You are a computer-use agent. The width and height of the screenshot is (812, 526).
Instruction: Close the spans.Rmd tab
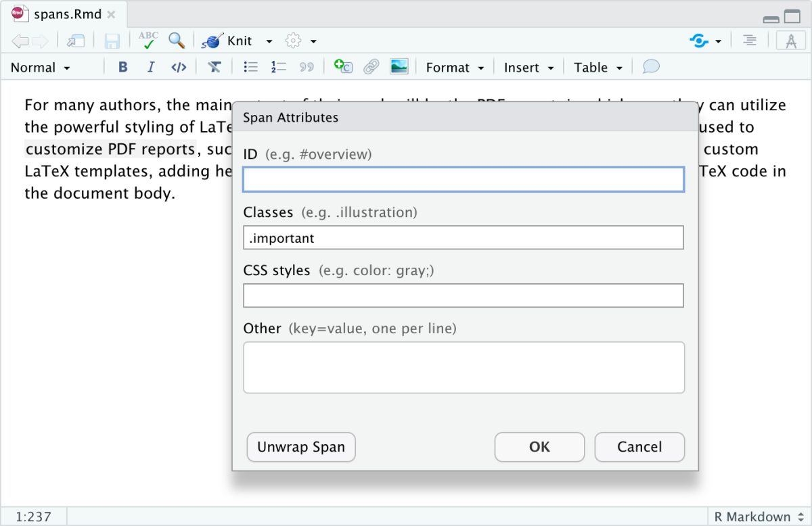click(x=112, y=14)
